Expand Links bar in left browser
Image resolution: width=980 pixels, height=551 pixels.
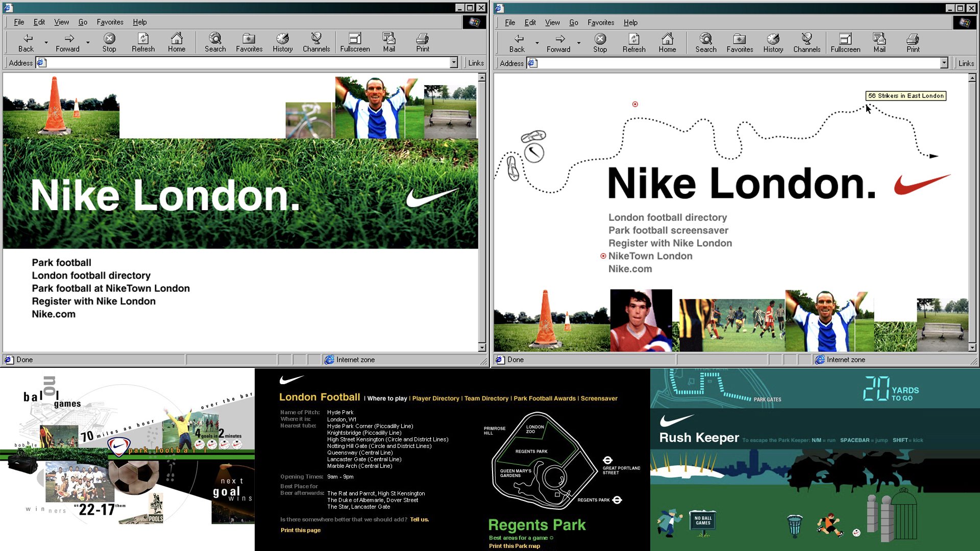point(476,63)
